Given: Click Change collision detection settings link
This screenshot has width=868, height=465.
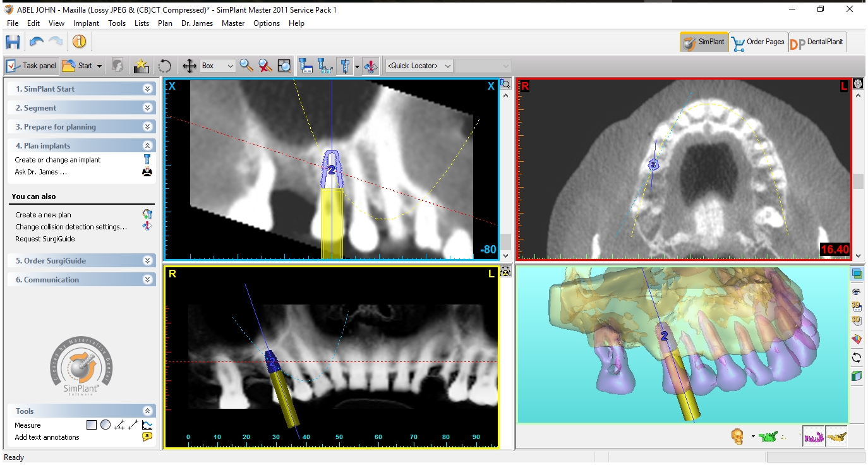Looking at the screenshot, I should [71, 227].
